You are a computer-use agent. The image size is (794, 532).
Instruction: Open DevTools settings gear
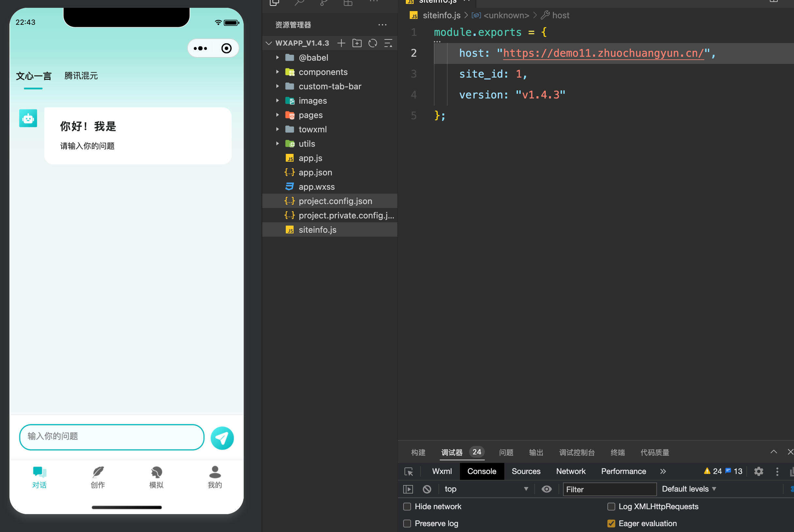[x=758, y=471]
